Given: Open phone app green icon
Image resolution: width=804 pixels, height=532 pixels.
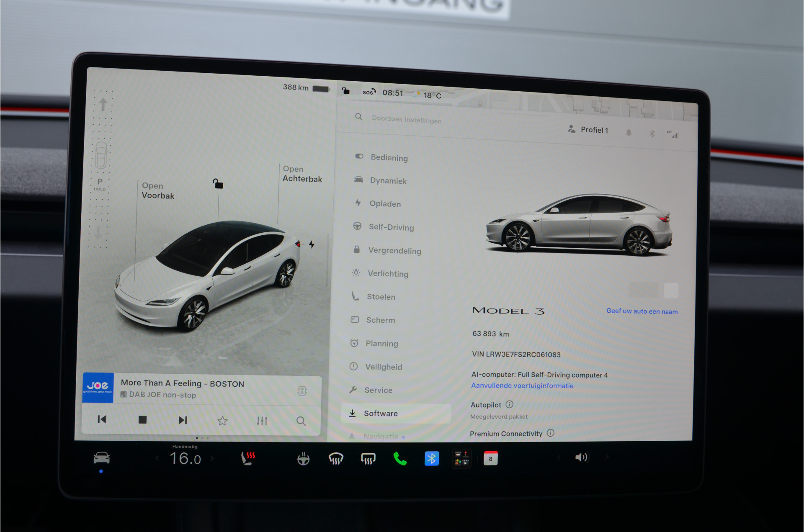Looking at the screenshot, I should 400,459.
